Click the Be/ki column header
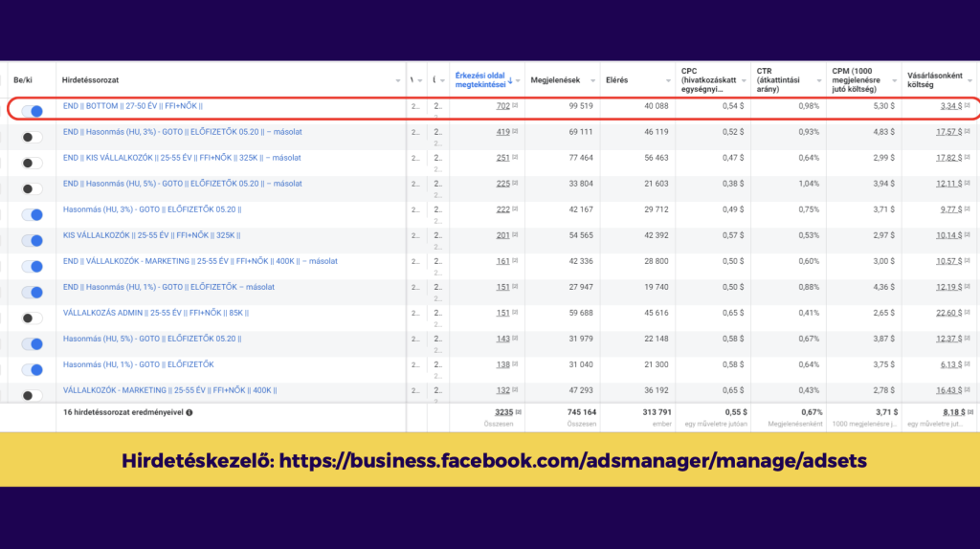 click(x=24, y=80)
